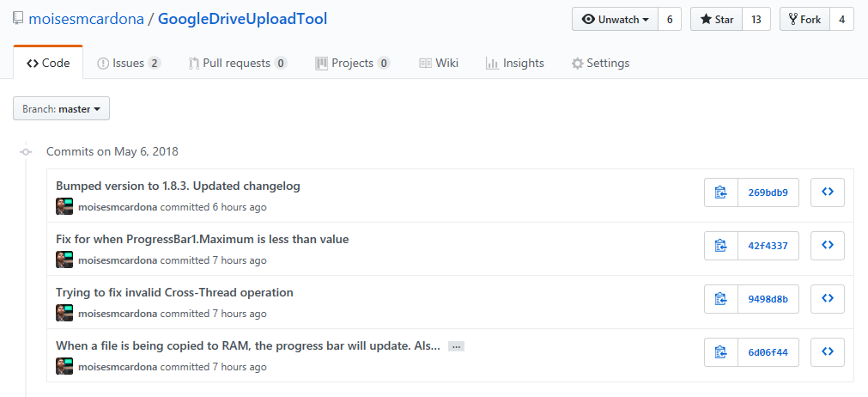The height and width of the screenshot is (397, 868).
Task: Click author name under Cross-Thread commit
Action: (x=118, y=314)
